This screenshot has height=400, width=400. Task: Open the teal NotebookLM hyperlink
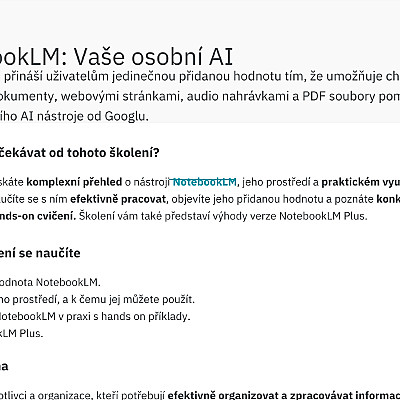[x=204, y=182]
